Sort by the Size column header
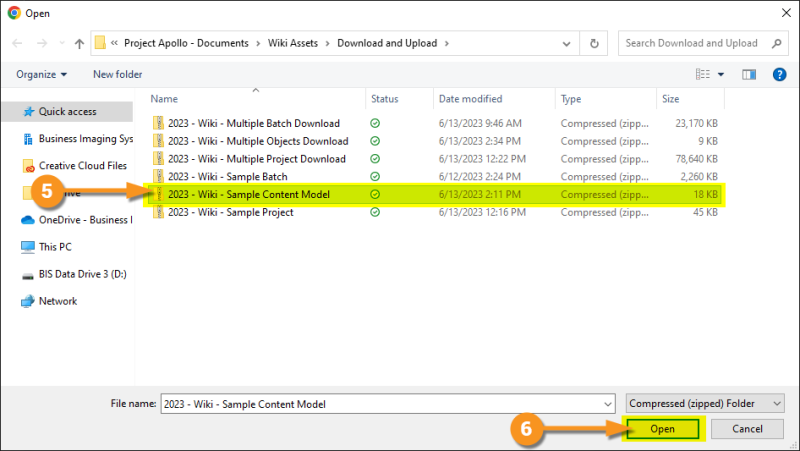The height and width of the screenshot is (451, 800). point(670,99)
